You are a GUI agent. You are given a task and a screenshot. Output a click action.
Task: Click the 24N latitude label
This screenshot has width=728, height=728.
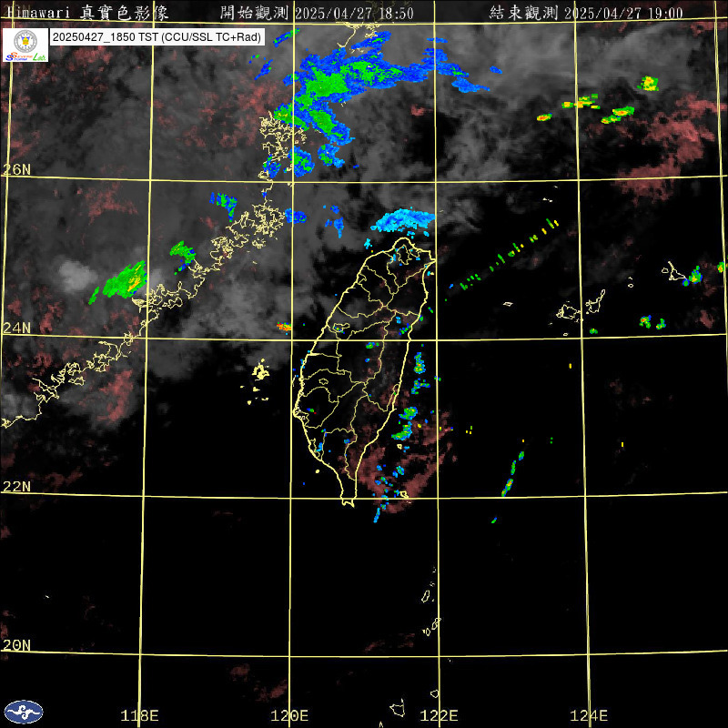click(16, 329)
